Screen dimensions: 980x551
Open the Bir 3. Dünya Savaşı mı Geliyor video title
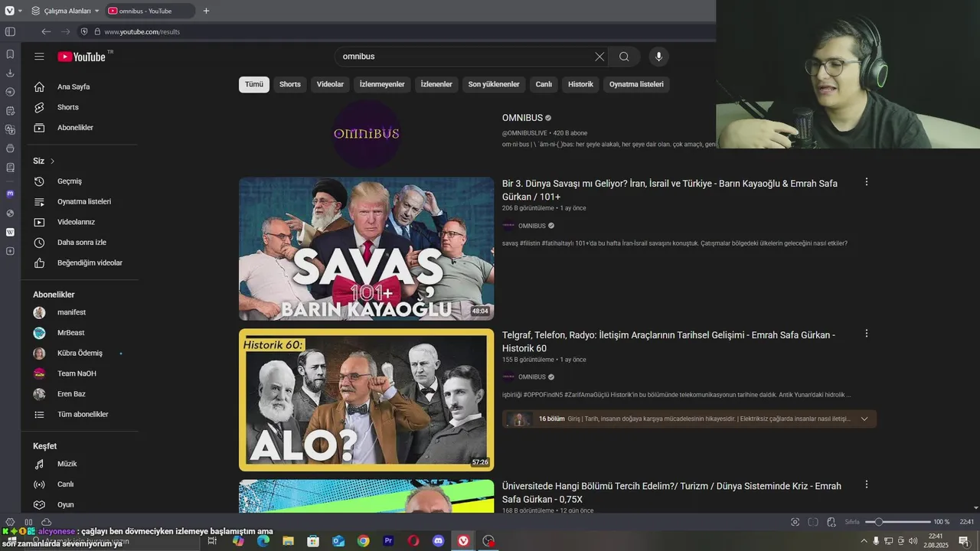point(670,190)
